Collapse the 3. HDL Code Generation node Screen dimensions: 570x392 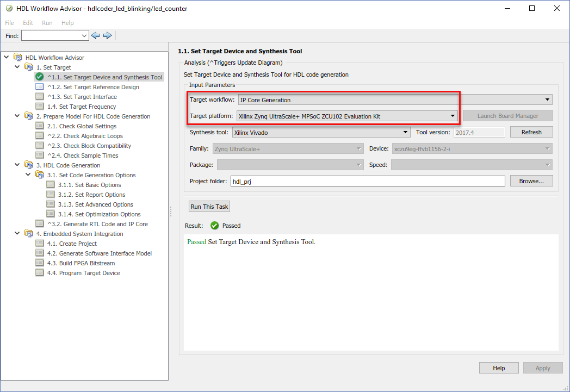point(17,165)
